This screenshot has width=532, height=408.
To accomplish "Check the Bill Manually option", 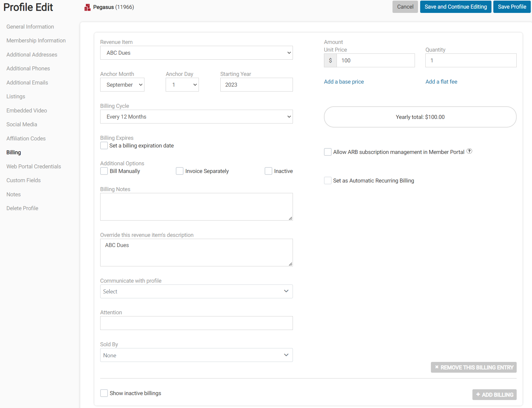I will (x=104, y=171).
